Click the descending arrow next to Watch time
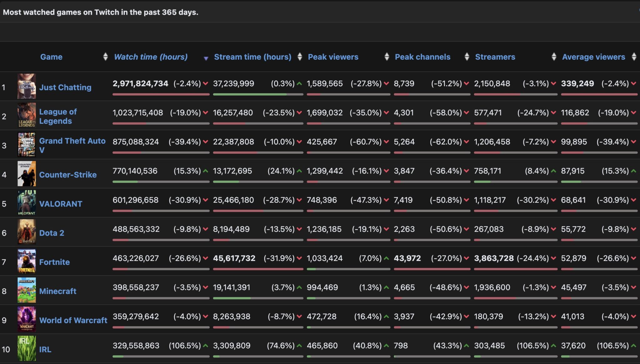Viewport: 640px width, 364px height. pyautogui.click(x=206, y=58)
